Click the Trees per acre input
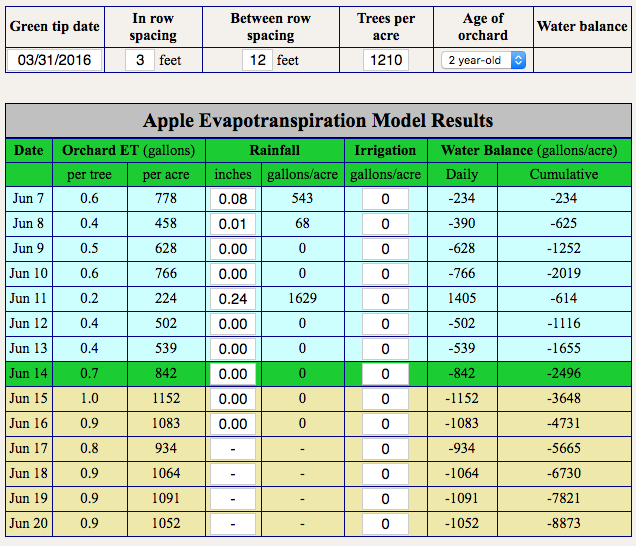This screenshot has width=636, height=546. [x=385, y=60]
